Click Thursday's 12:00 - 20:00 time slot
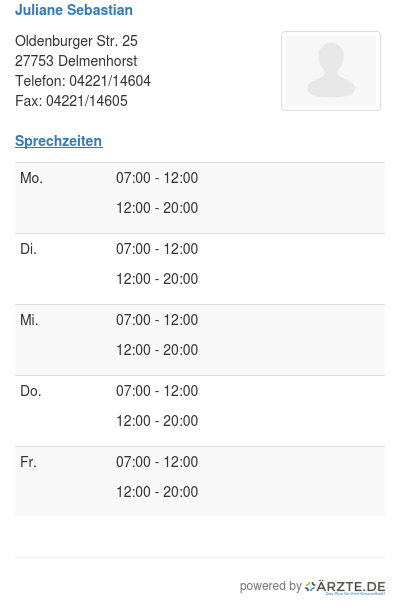Image resolution: width=400 pixels, height=607 pixels. pyautogui.click(x=157, y=421)
